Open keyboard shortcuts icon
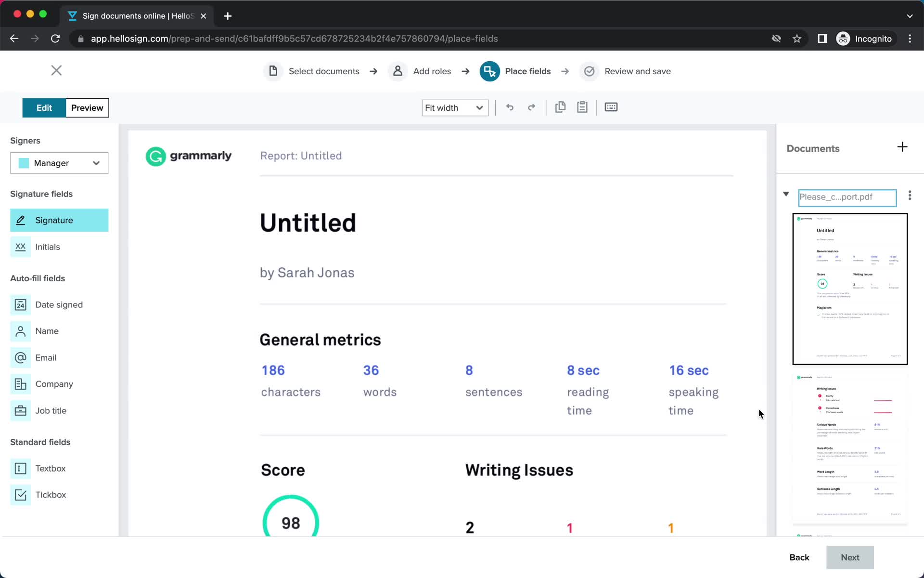This screenshot has height=578, width=924. [611, 107]
